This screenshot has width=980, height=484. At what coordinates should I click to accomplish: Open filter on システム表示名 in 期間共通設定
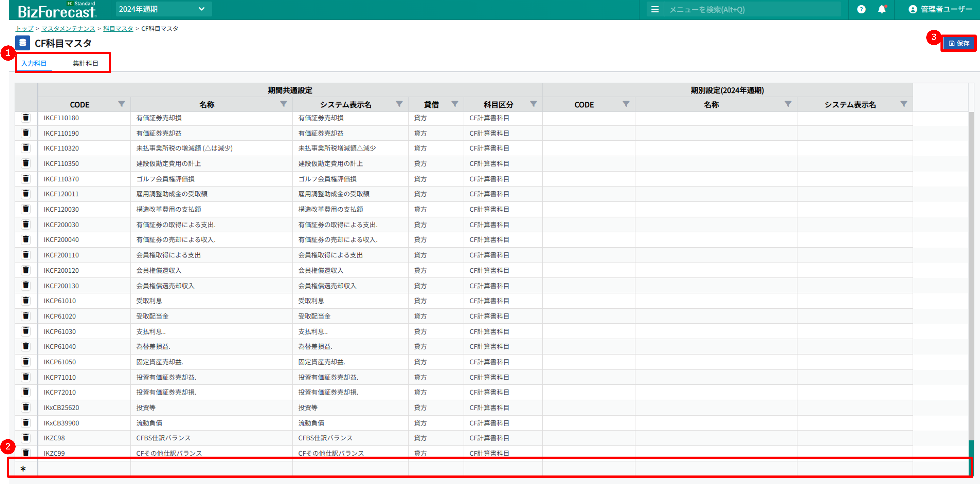coord(399,104)
